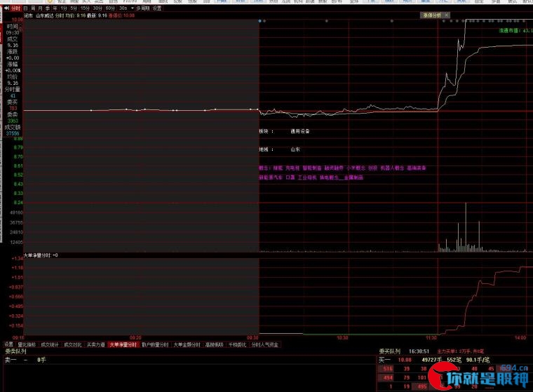
Task: Switch to the 月 monthly chart period
Action: pyautogui.click(x=40, y=8)
